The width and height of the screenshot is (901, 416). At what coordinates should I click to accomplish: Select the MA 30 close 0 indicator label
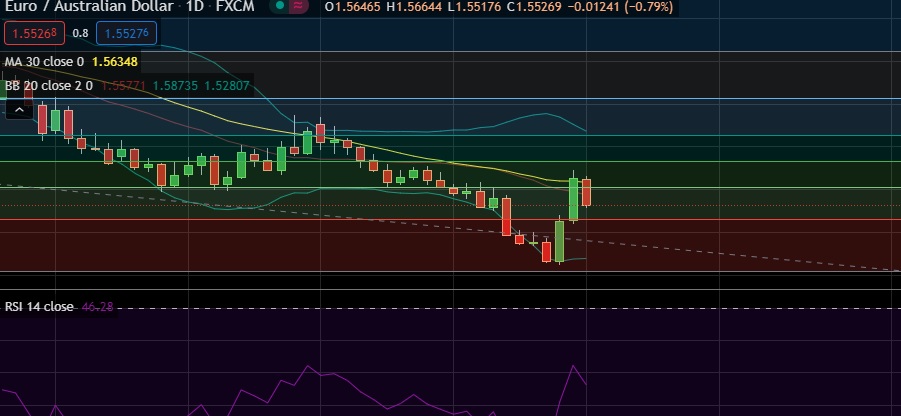click(x=44, y=61)
